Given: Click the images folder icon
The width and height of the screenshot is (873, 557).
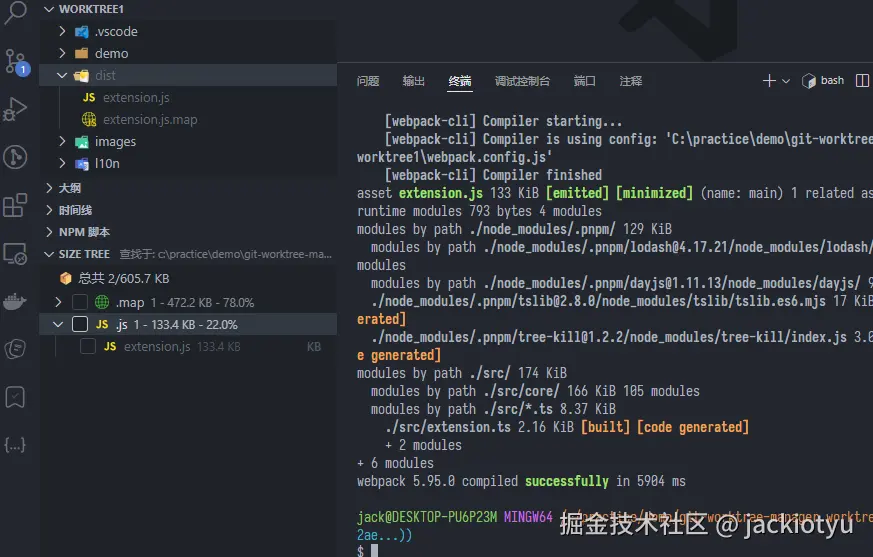Looking at the screenshot, I should [82, 141].
